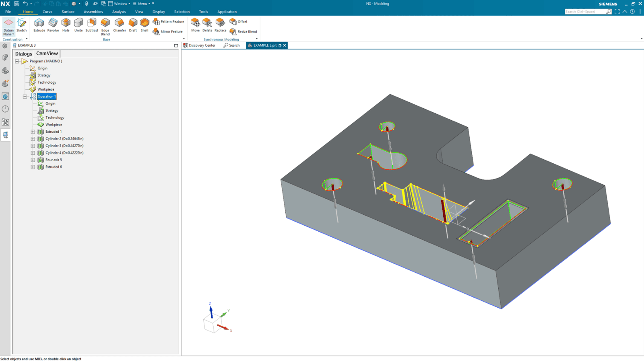Screen dimensions: 644x362
Task: Select the Shell tool
Action: 144,25
